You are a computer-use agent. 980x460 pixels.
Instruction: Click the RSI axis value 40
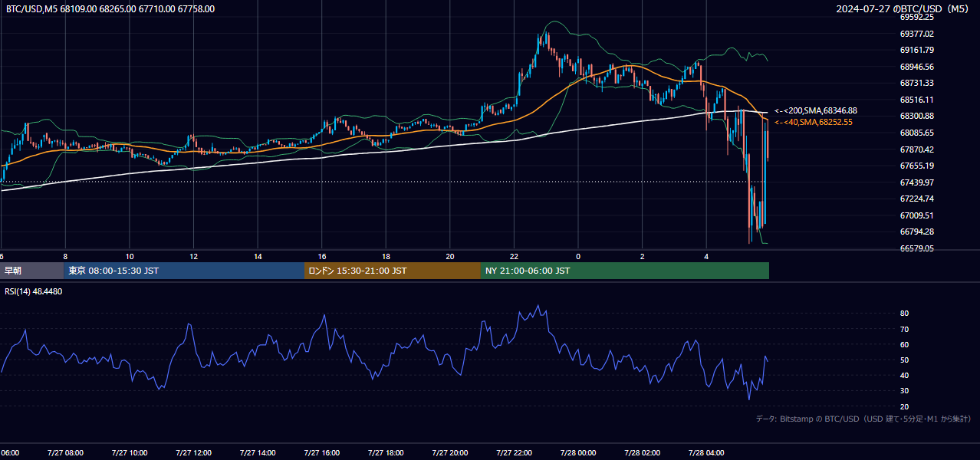[x=904, y=375]
